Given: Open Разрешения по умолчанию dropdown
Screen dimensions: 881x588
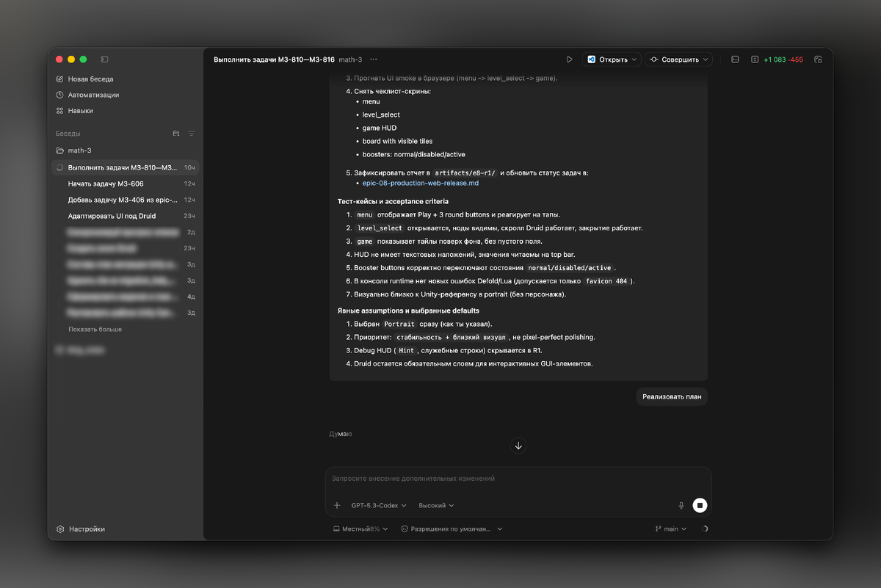Looking at the screenshot, I should [x=452, y=529].
